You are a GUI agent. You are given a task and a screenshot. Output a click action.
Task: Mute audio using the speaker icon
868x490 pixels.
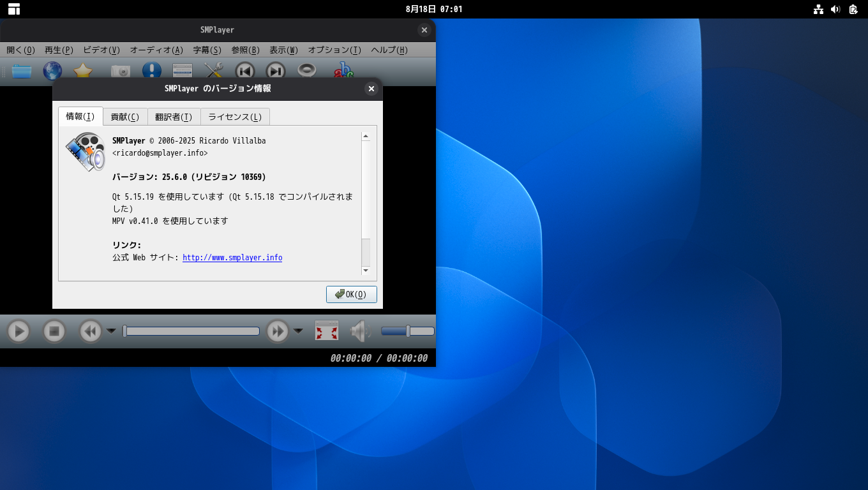[x=361, y=331]
